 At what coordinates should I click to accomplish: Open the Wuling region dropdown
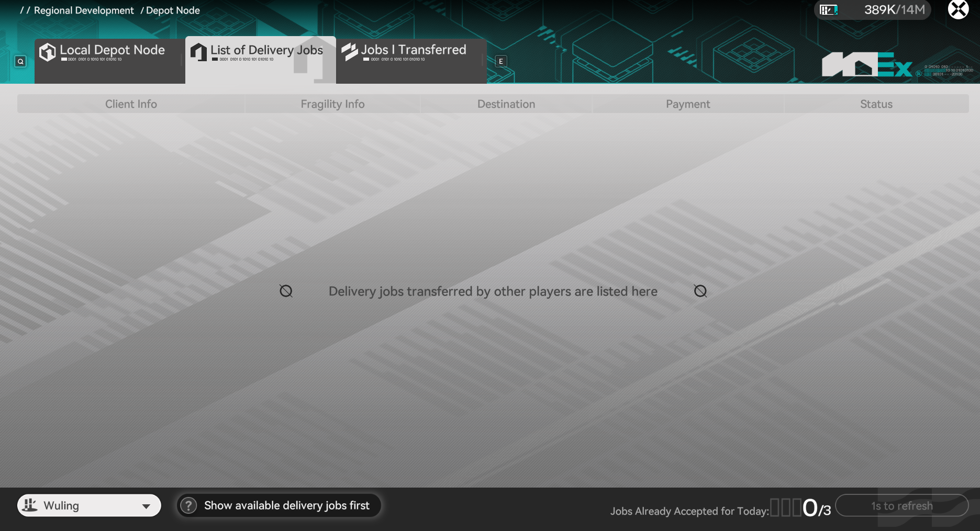[x=89, y=505]
